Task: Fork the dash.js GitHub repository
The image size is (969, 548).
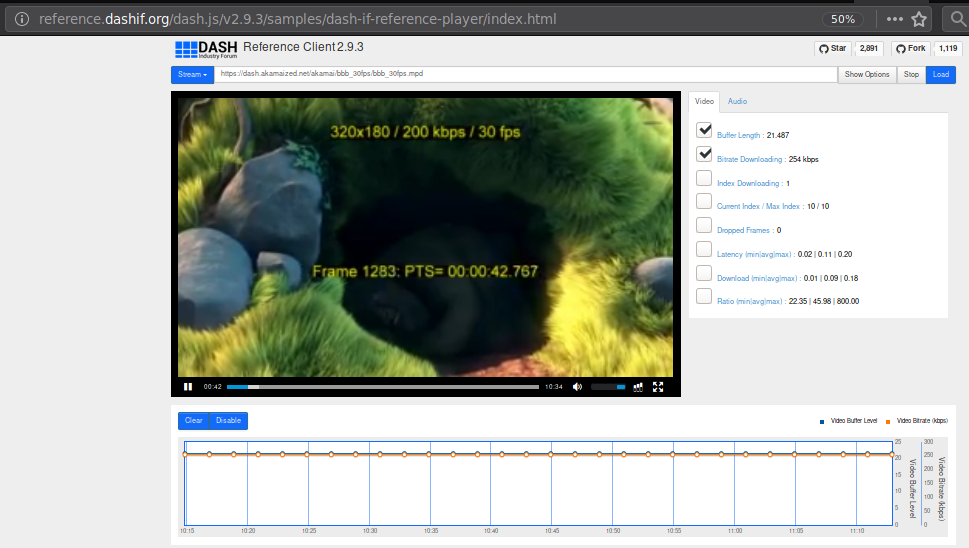Action: tap(911, 48)
